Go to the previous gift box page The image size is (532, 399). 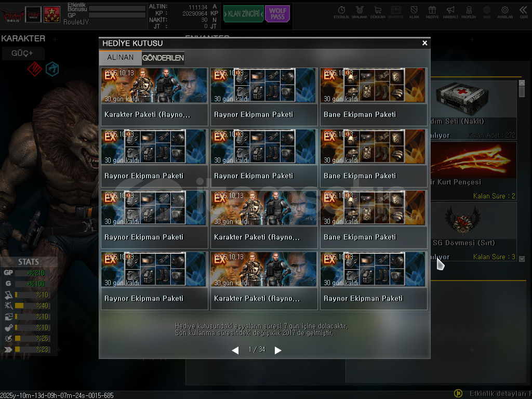235,350
